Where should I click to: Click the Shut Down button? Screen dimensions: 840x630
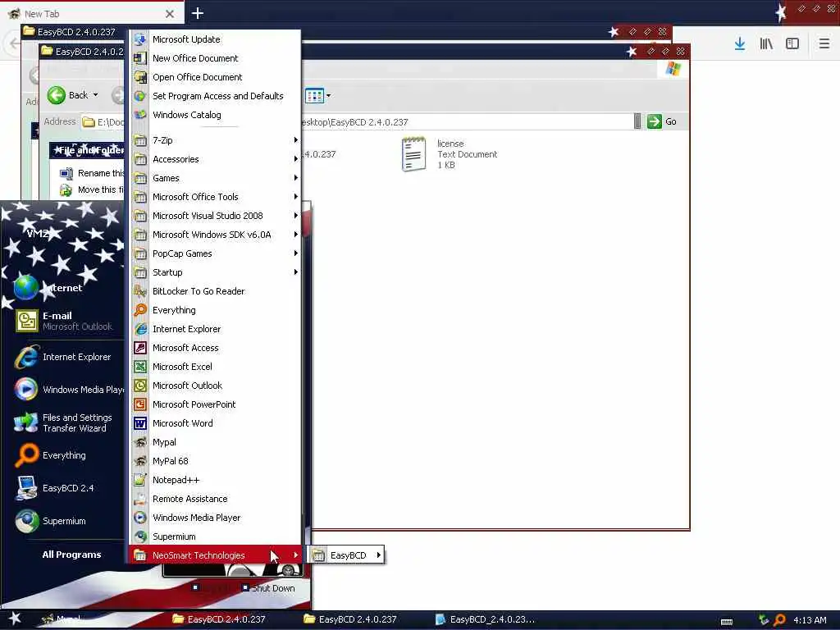(268, 588)
